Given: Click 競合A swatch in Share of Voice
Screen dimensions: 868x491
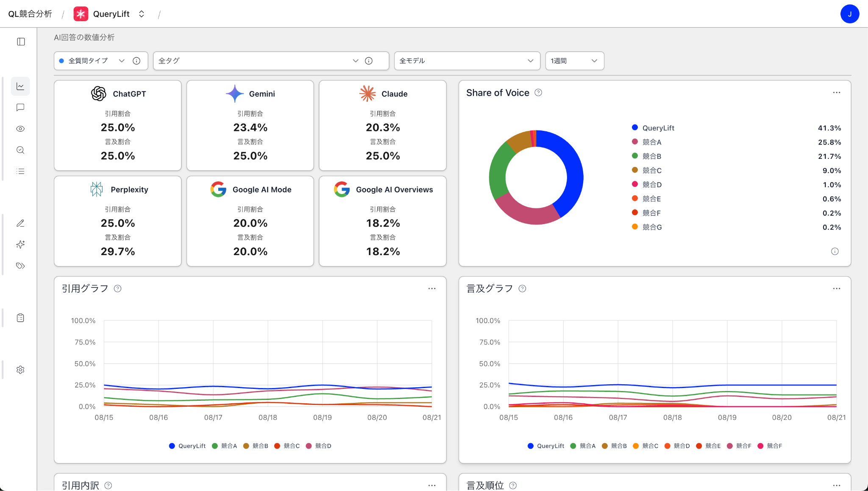Looking at the screenshot, I should [635, 142].
